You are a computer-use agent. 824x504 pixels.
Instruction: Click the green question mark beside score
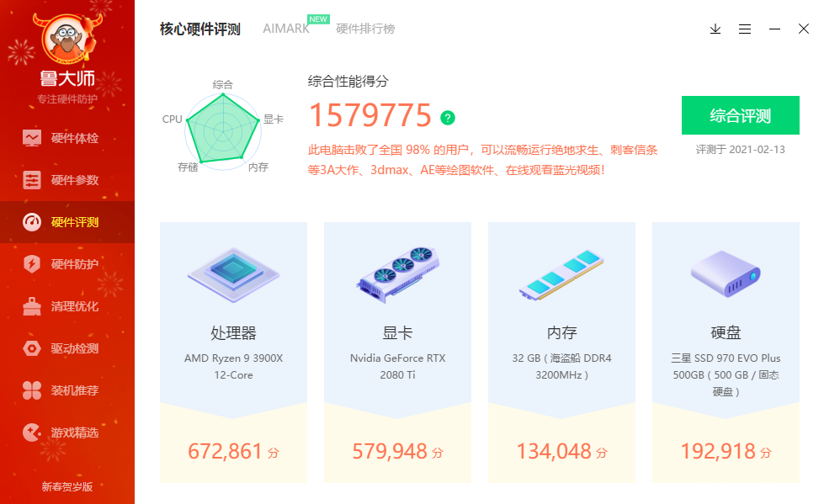click(448, 118)
